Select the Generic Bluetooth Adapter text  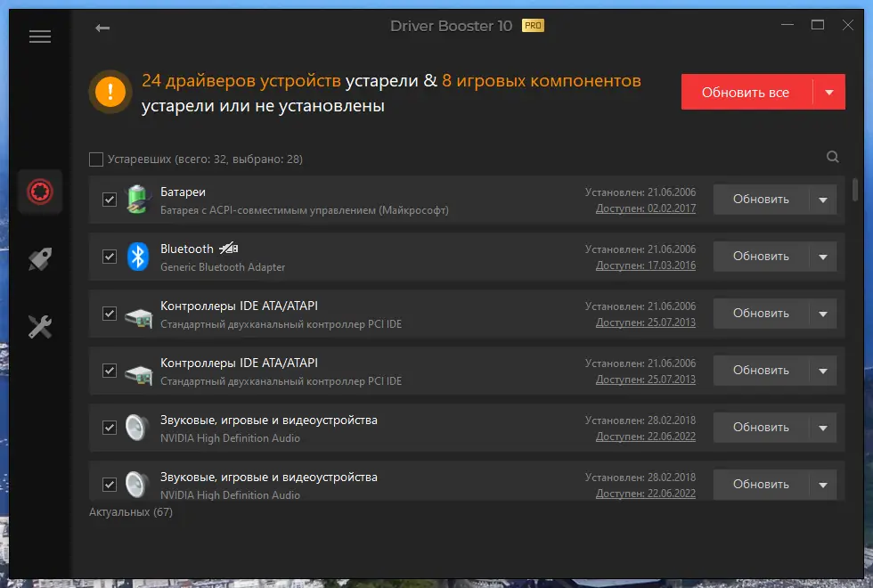click(x=223, y=267)
